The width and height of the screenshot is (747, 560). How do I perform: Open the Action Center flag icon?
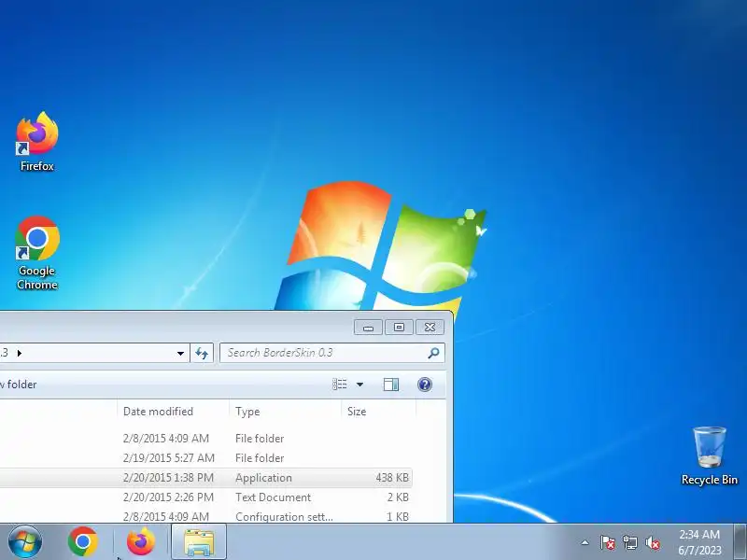click(608, 542)
